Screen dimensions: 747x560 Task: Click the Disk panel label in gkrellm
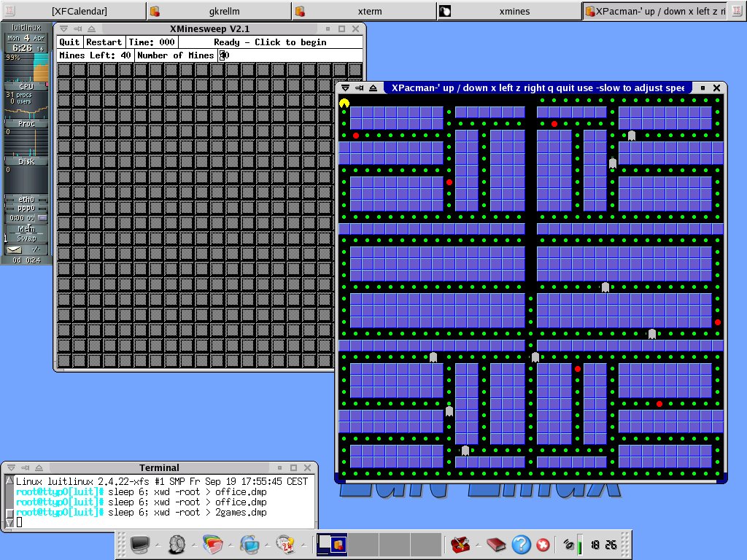pyautogui.click(x=26, y=161)
